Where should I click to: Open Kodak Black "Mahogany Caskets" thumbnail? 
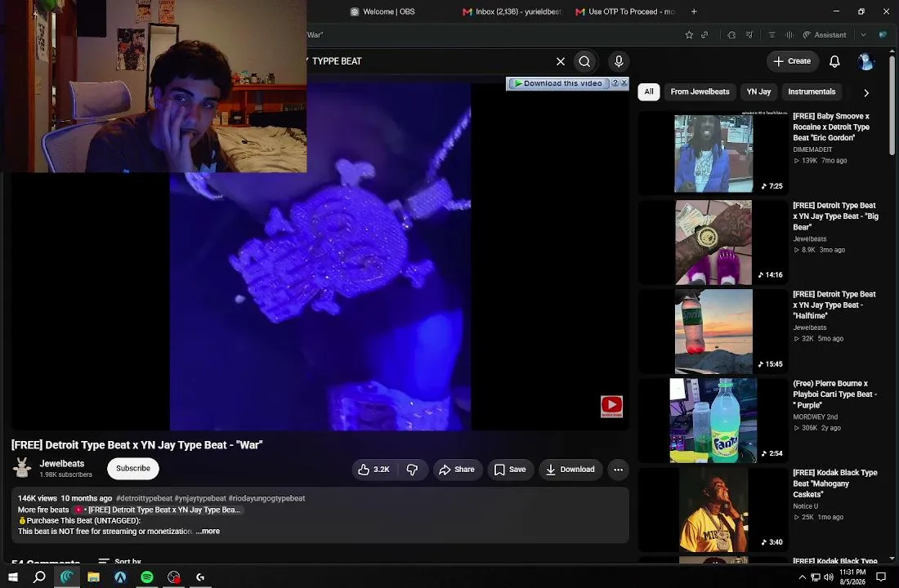point(713,510)
